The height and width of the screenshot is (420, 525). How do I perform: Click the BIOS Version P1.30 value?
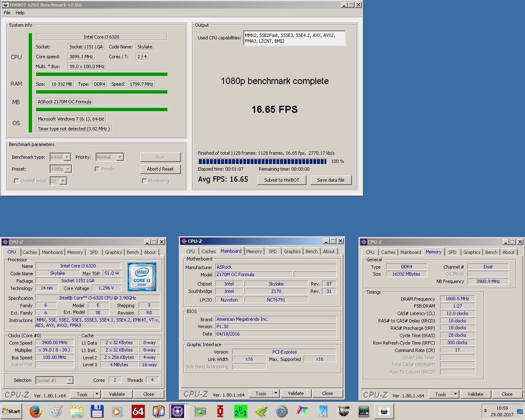coord(276,326)
